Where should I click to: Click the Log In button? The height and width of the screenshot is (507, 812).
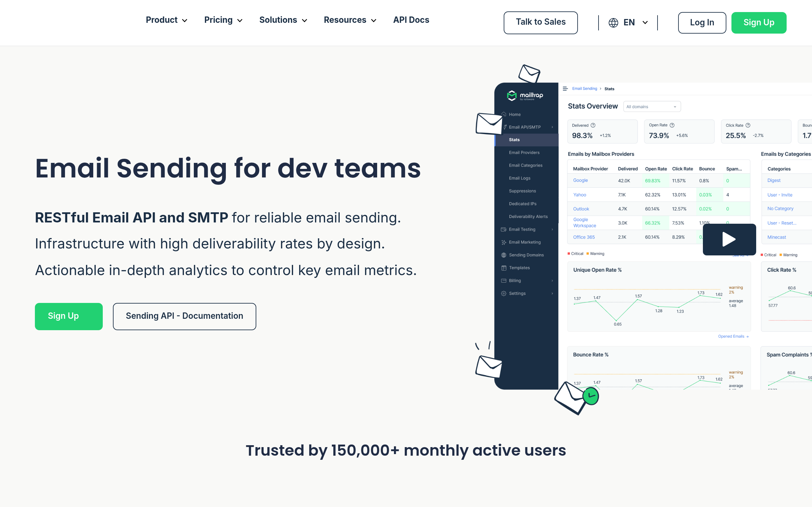(x=702, y=22)
